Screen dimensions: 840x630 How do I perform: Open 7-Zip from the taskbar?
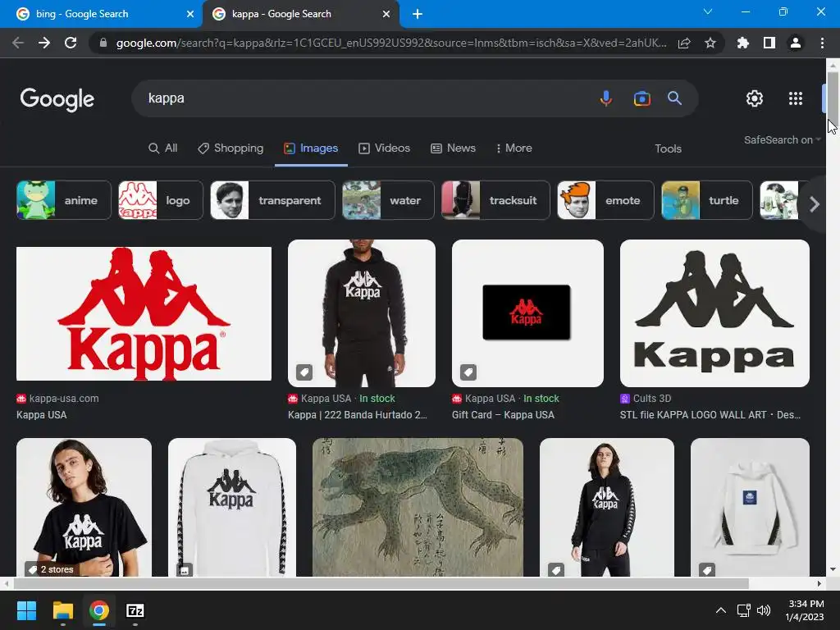(135, 610)
